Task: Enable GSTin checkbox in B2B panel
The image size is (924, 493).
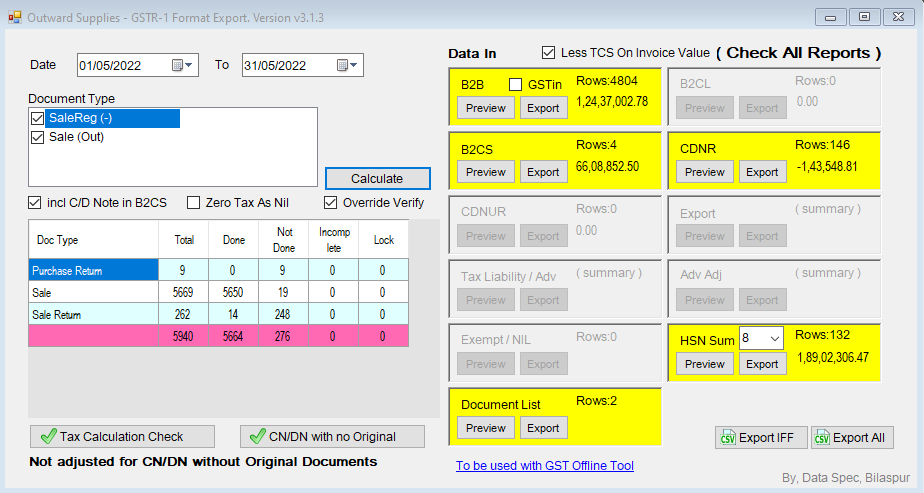Action: tap(516, 85)
